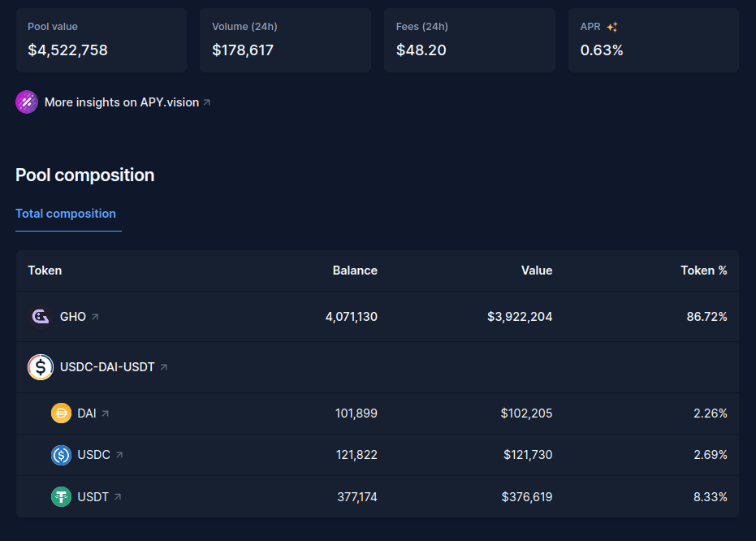Viewport: 756px width, 541px height.
Task: Click the Balance column header
Action: click(x=355, y=270)
